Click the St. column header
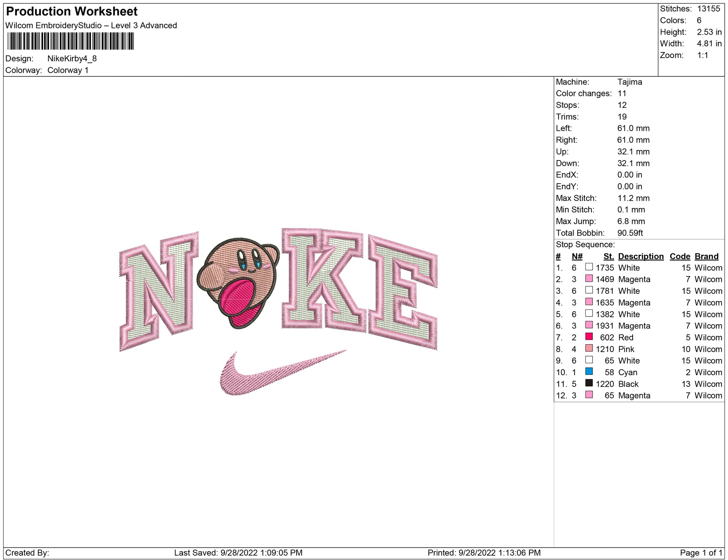The width and height of the screenshot is (728, 560). click(x=608, y=256)
